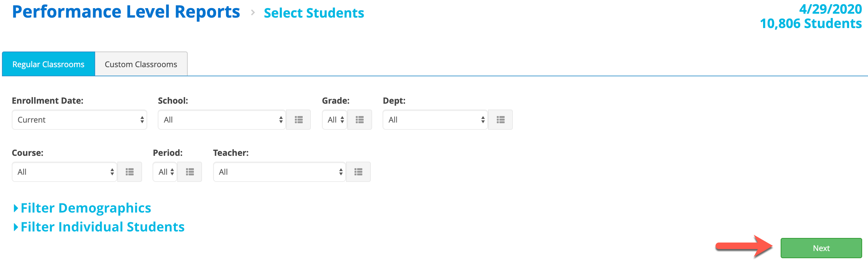
Task: Open the School multi-select list icon
Action: click(x=298, y=120)
